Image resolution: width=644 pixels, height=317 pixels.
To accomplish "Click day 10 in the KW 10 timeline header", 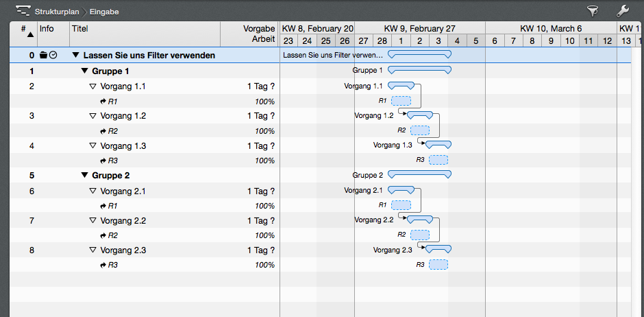I will (x=569, y=41).
